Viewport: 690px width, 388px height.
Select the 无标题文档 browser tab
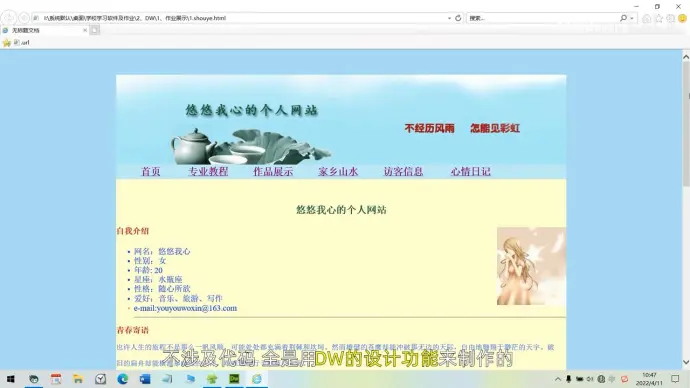point(44,30)
